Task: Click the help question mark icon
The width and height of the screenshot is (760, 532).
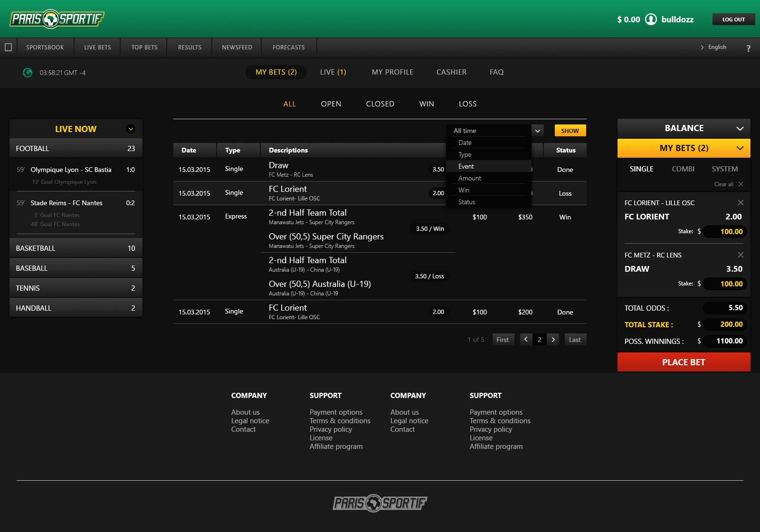Action: pyautogui.click(x=748, y=48)
